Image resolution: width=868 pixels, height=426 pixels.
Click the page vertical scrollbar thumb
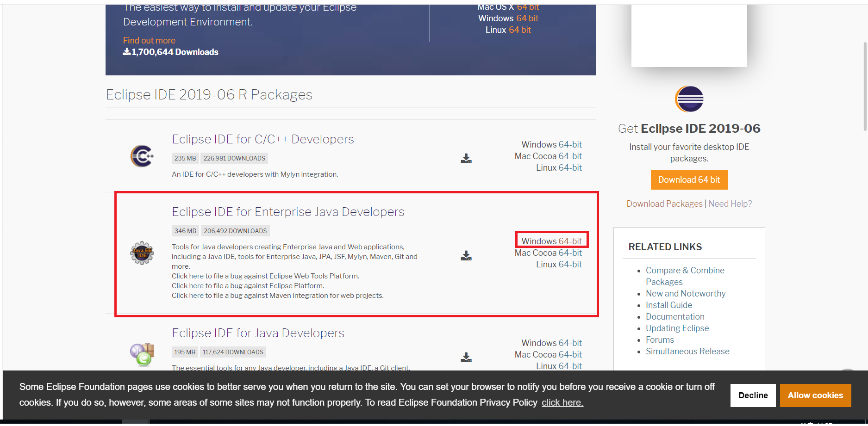(x=865, y=86)
